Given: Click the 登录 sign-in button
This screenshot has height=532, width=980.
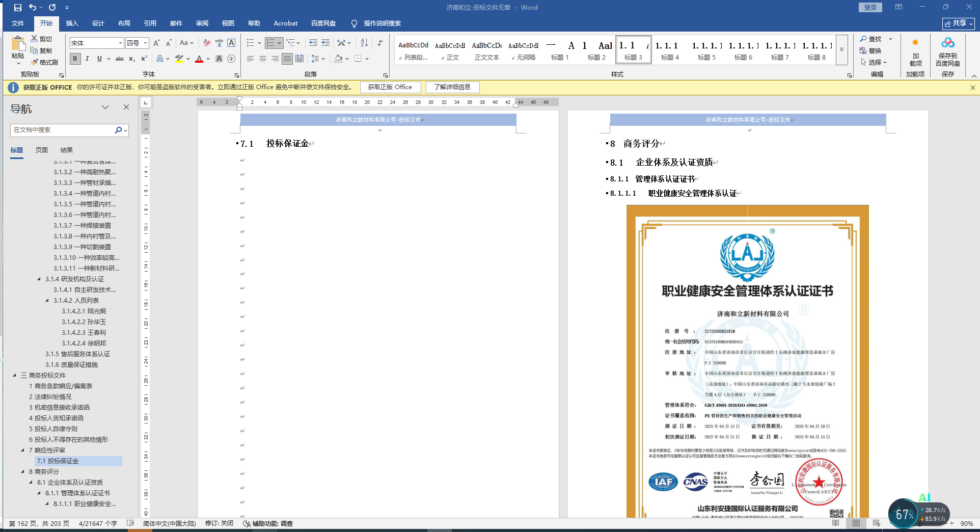Looking at the screenshot, I should tap(870, 8).
